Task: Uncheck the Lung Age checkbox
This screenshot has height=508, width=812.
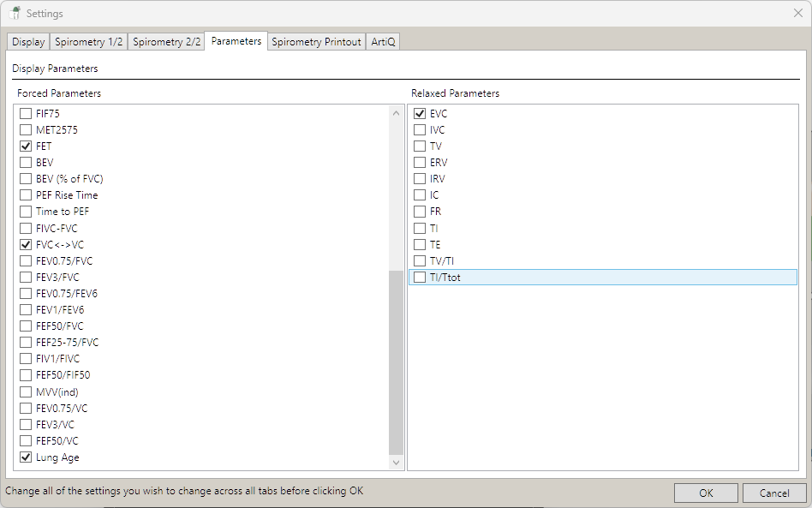Action: (x=26, y=457)
